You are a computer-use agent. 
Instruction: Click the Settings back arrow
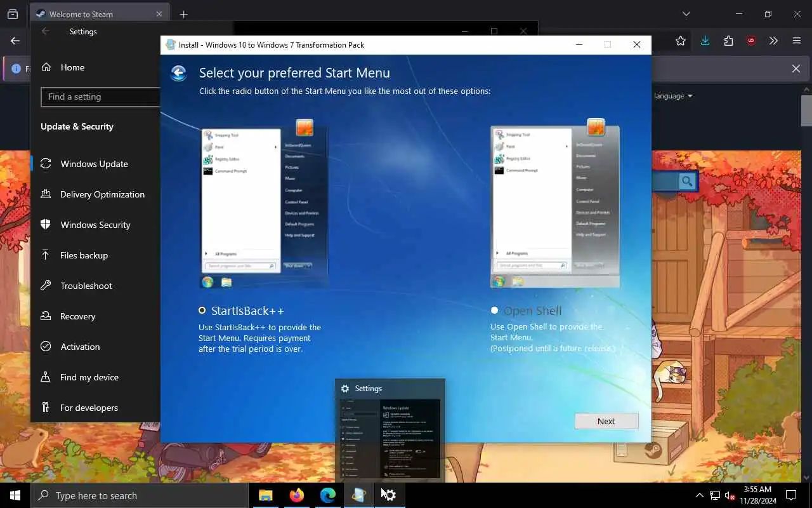[46, 31]
